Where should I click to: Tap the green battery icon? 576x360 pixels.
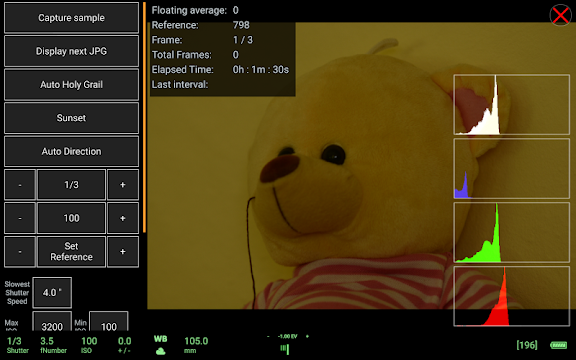pyautogui.click(x=558, y=345)
